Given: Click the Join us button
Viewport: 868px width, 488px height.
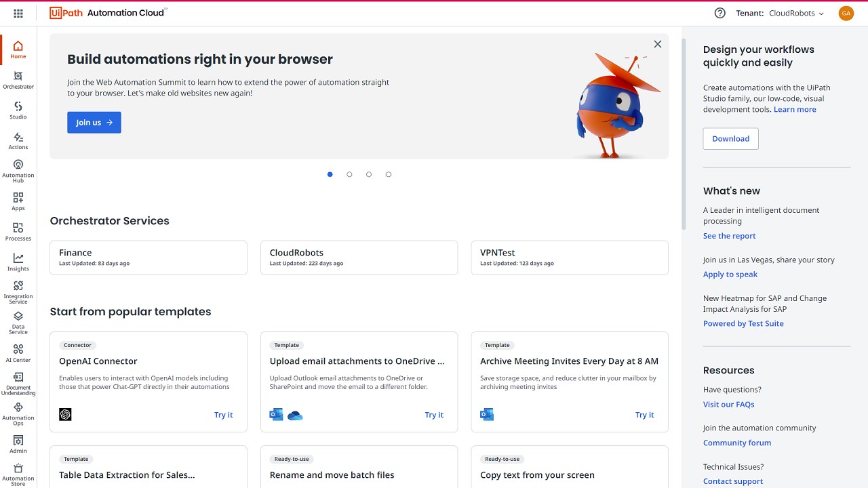Looking at the screenshot, I should (94, 122).
